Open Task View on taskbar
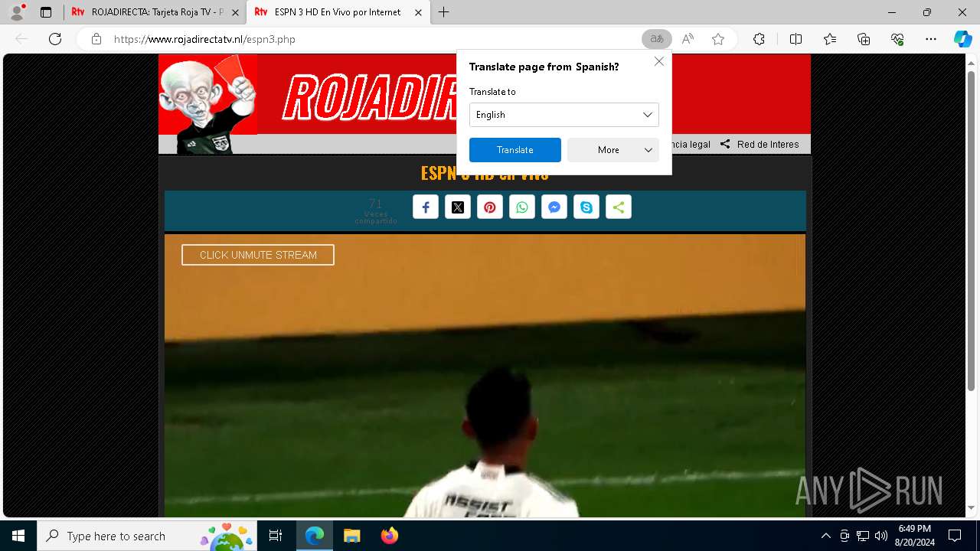Viewport: 980px width, 551px height. point(276,536)
